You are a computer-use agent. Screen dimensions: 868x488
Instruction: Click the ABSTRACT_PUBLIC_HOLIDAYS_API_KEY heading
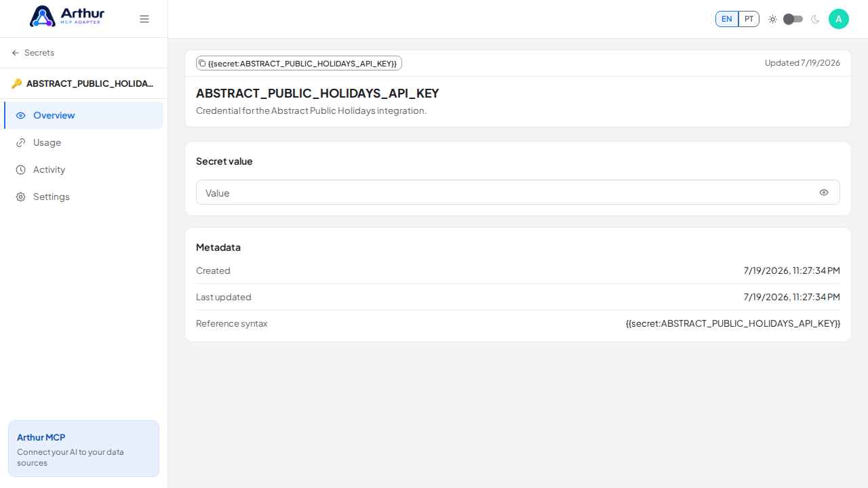point(317,94)
